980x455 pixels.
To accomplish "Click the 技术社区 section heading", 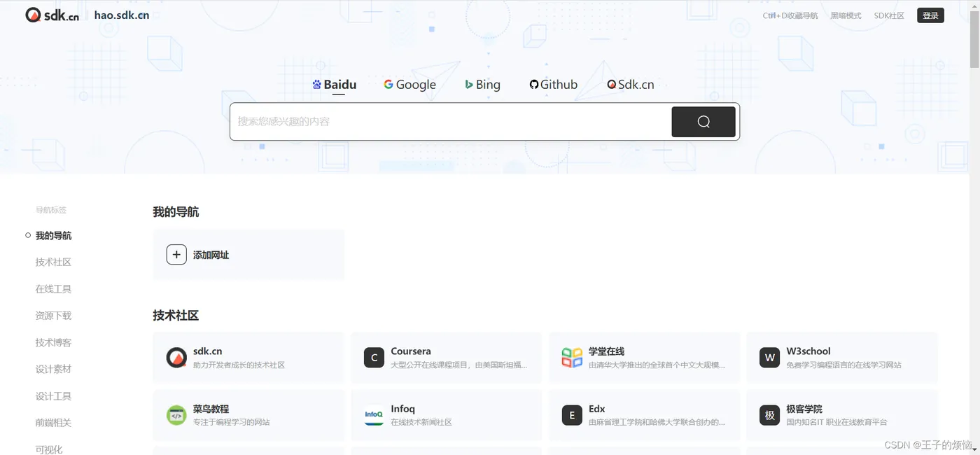I will click(176, 316).
